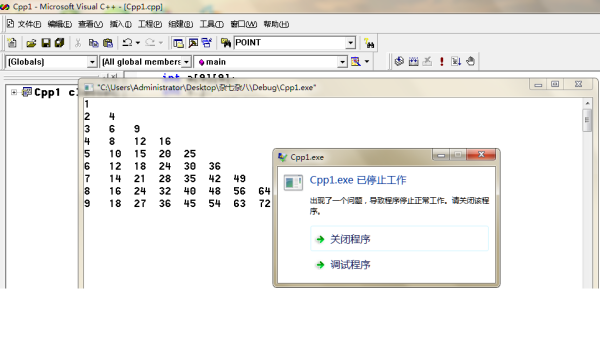600x360 pixels.
Task: Open the 查看(V) menu
Action: (91, 24)
